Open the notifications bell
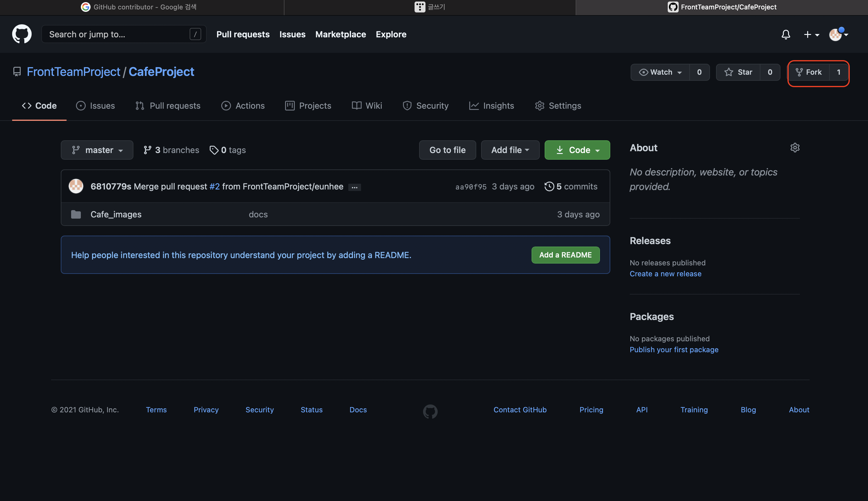Viewport: 868px width, 501px height. tap(785, 34)
